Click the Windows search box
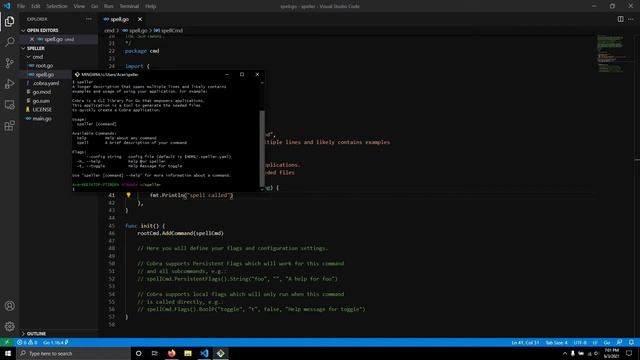 pos(73,353)
